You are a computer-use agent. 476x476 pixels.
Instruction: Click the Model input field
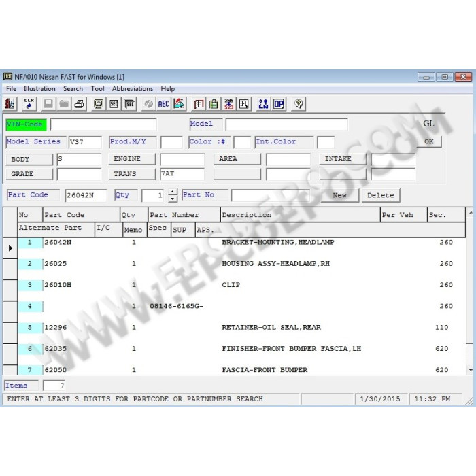point(287,124)
